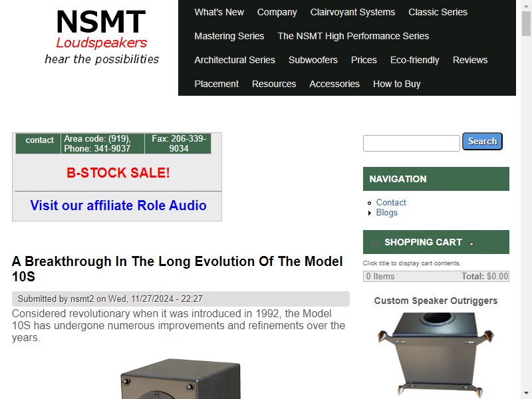The height and width of the screenshot is (399, 532).
Task: Click the 'Considered revolutionary' article paragraph
Action: [x=178, y=326]
